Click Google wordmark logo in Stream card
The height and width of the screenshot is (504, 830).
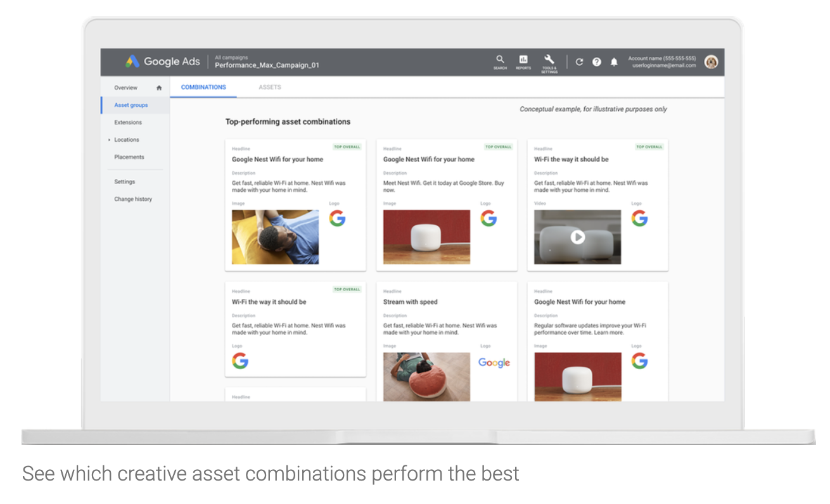[494, 363]
